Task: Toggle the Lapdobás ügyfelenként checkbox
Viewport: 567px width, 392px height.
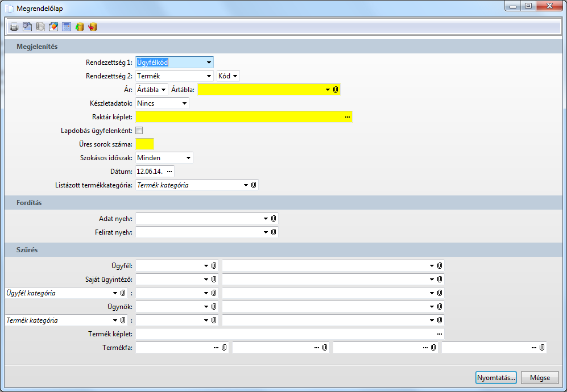Action: [x=139, y=131]
